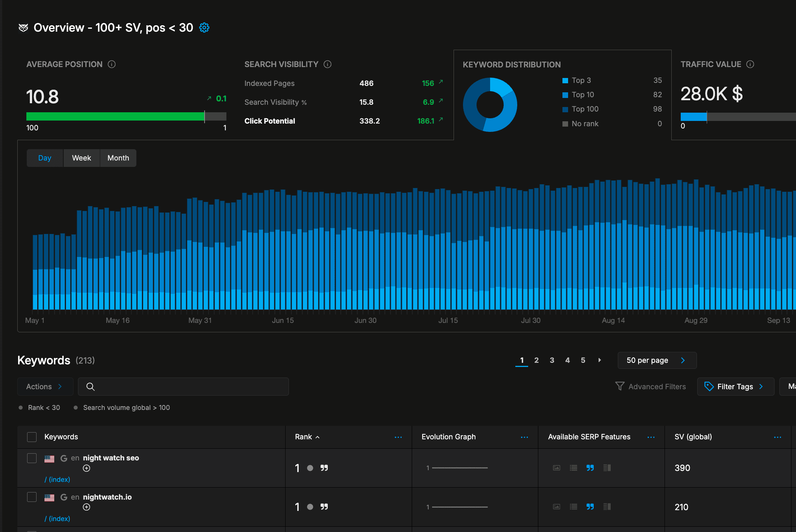The image size is (796, 532).
Task: Open the overview settings gear icon
Action: [x=204, y=28]
